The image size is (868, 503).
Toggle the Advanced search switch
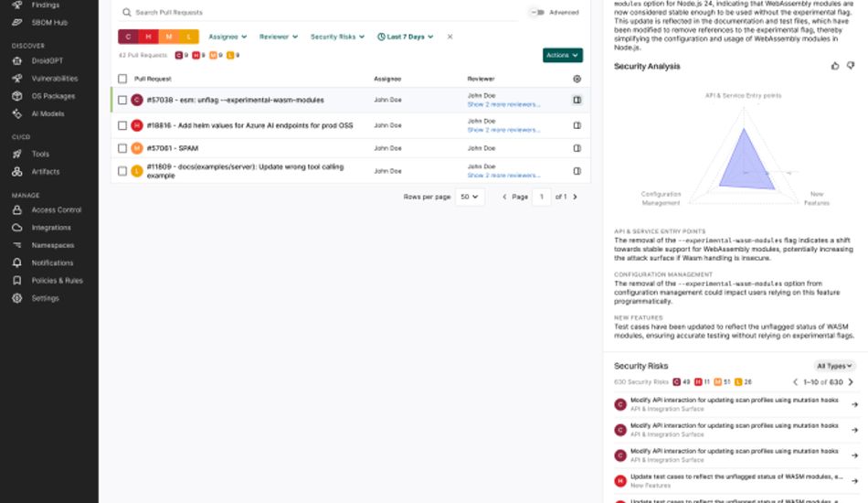click(537, 12)
